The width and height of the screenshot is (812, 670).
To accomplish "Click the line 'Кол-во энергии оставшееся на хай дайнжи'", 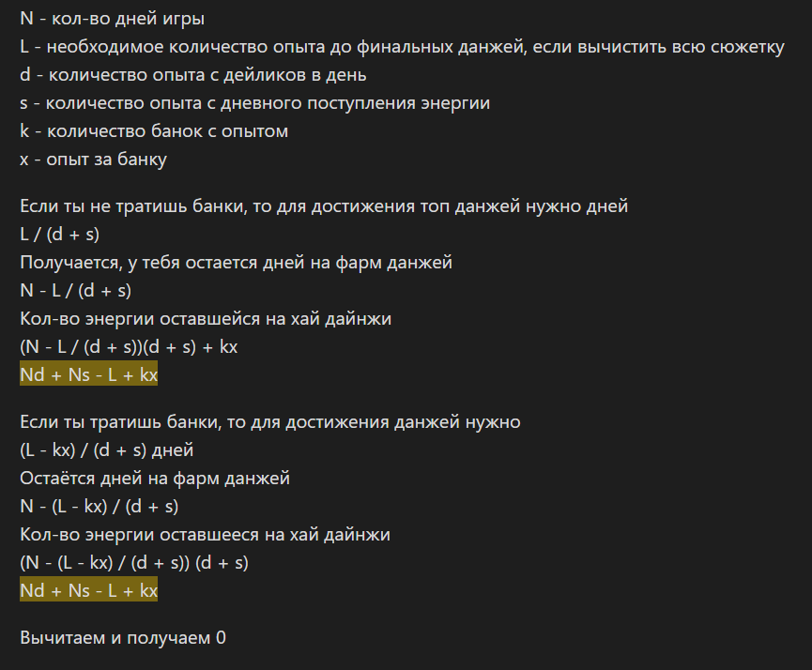I will [205, 535].
